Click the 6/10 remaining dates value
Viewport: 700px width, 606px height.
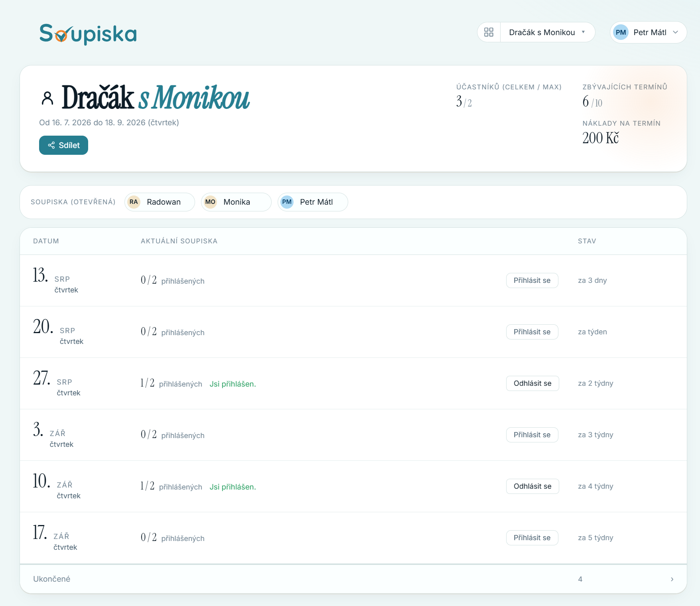pos(592,102)
